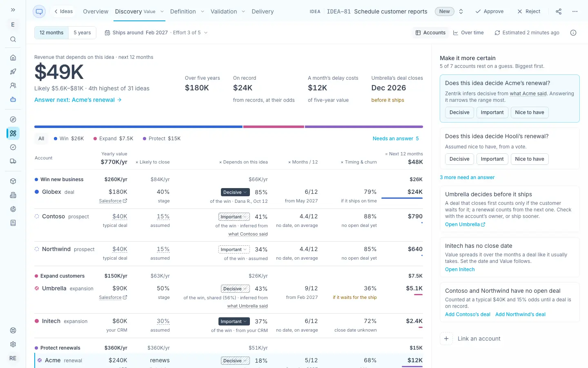588x368 pixels.
Task: Open the robot assistant icon in sidebar
Action: 13,99
